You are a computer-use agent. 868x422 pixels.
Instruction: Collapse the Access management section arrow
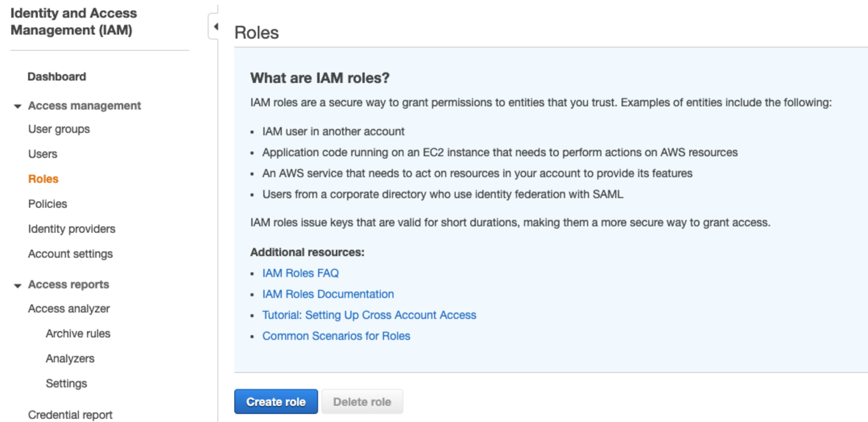click(17, 106)
